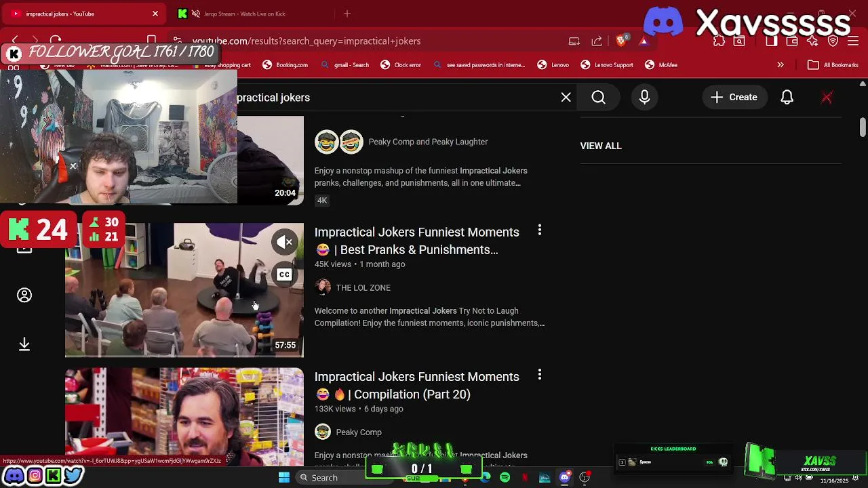Open Peaky Comp and Peaky Laughter channels link
The width and height of the screenshot is (868, 488).
click(428, 142)
